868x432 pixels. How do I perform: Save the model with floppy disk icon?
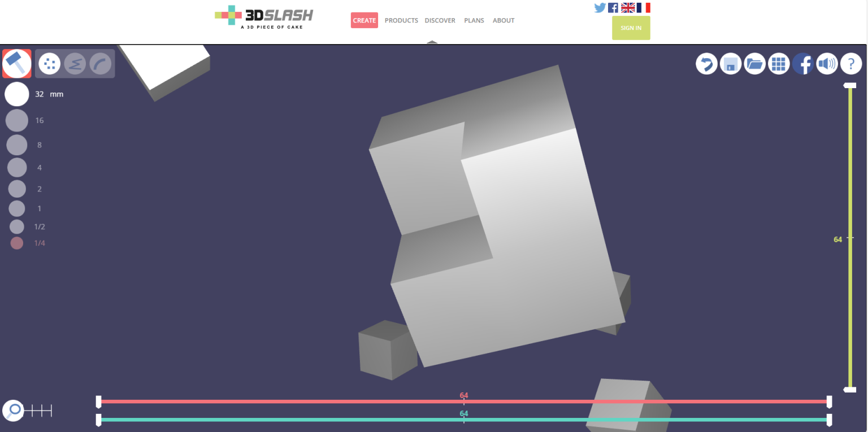click(730, 64)
